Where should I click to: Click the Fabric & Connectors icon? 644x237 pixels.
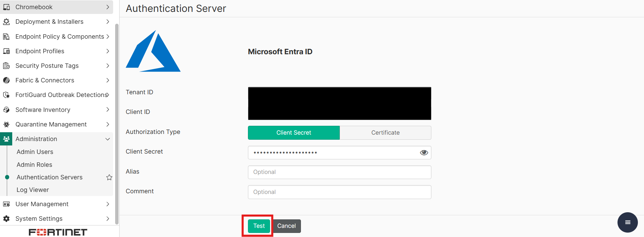(x=6, y=80)
